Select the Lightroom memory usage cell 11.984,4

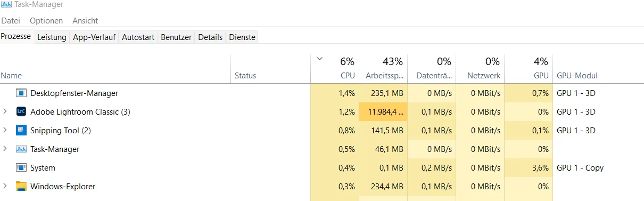[x=384, y=112]
